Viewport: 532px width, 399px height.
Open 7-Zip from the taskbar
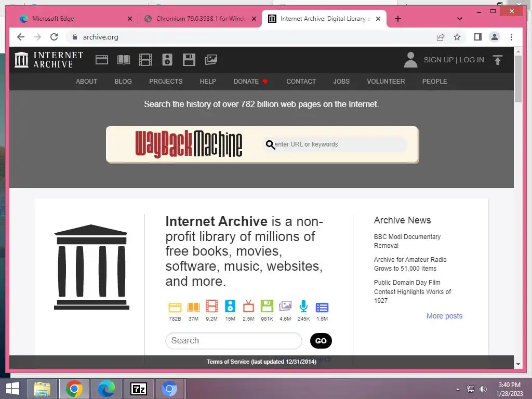point(138,389)
